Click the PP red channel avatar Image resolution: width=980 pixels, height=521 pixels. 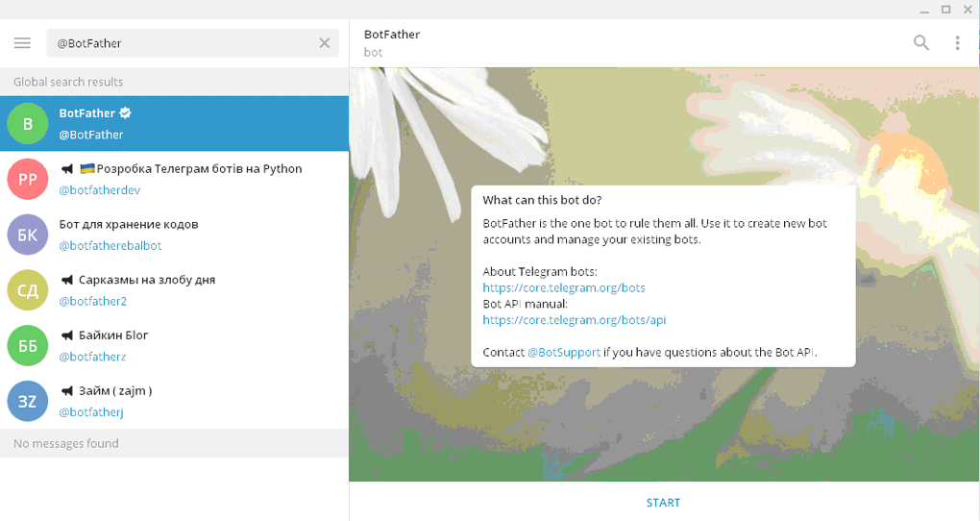(28, 180)
